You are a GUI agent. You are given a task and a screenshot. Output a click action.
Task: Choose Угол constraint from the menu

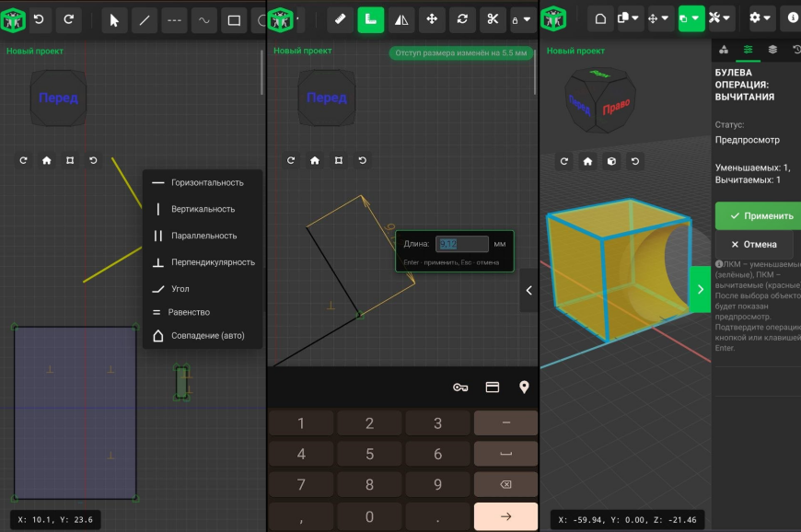point(203,288)
